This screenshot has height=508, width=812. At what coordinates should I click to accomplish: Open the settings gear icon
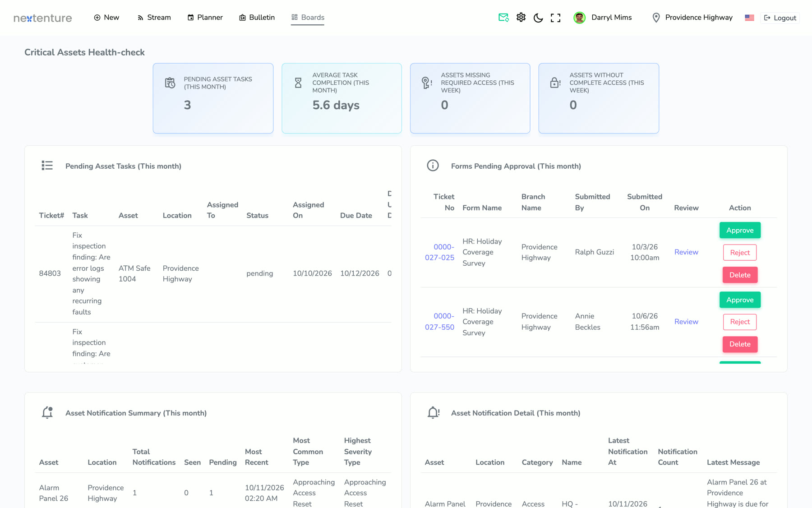(521, 18)
